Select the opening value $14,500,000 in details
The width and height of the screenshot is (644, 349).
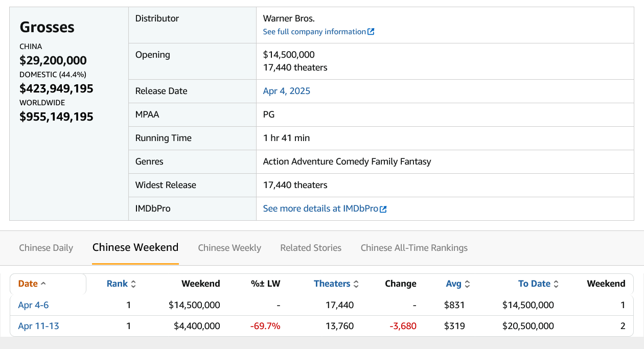[x=289, y=55]
